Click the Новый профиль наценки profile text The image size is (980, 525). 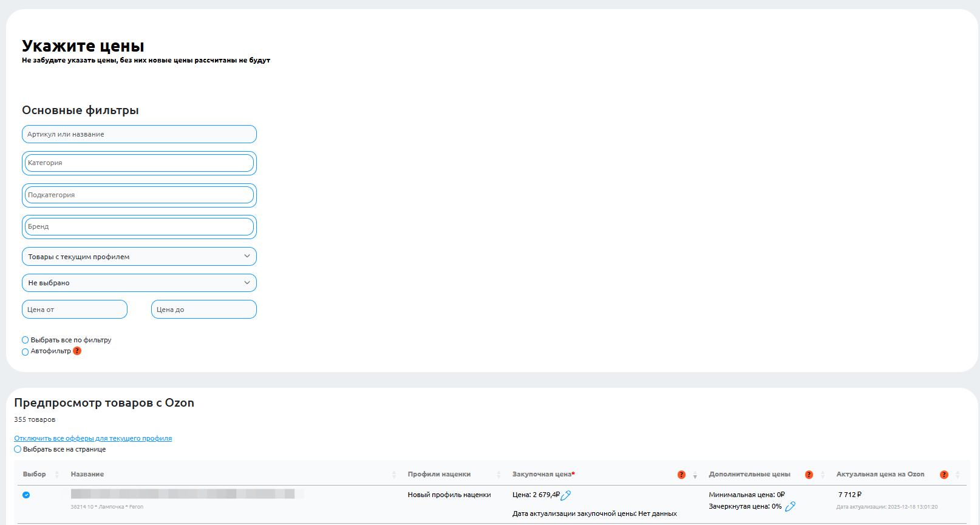click(449, 495)
